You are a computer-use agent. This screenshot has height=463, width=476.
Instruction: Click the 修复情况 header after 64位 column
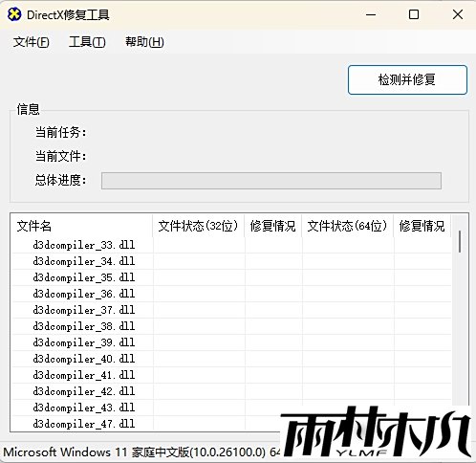(x=422, y=226)
